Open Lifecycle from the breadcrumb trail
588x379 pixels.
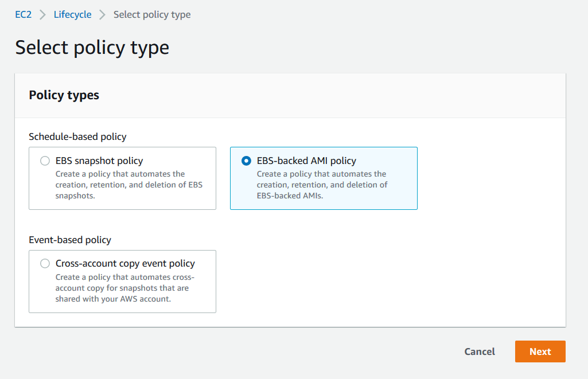click(x=72, y=14)
